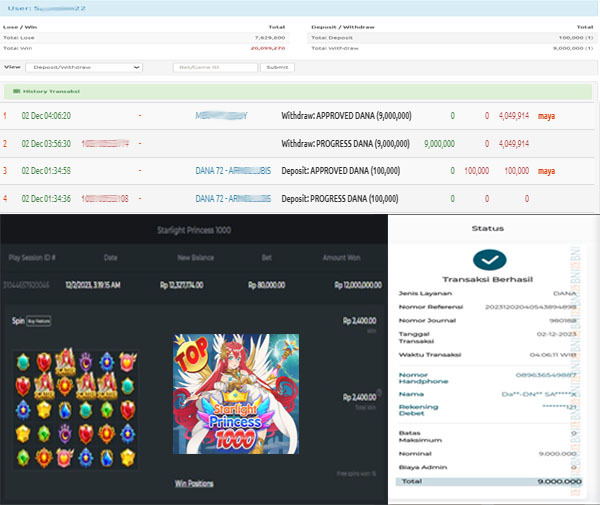The width and height of the screenshot is (600, 505).
Task: Select the Tanggal Transaksi value 02-12-2023
Action: 556,334
